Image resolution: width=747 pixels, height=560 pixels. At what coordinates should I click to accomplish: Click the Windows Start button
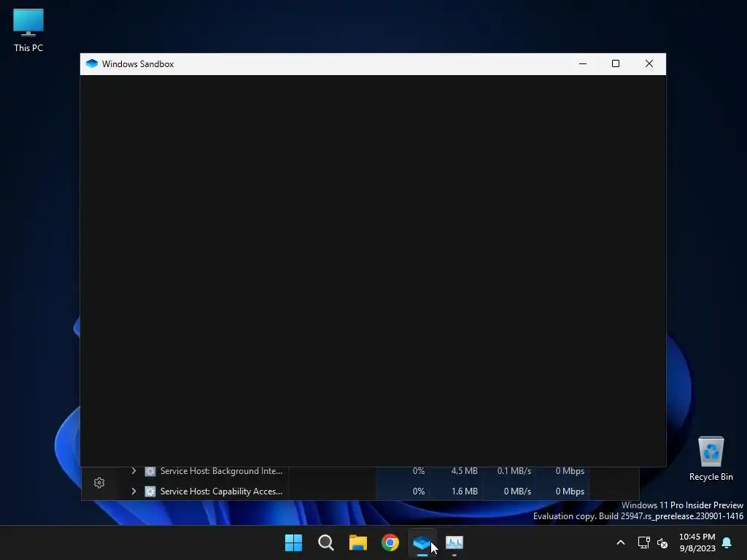(x=293, y=542)
